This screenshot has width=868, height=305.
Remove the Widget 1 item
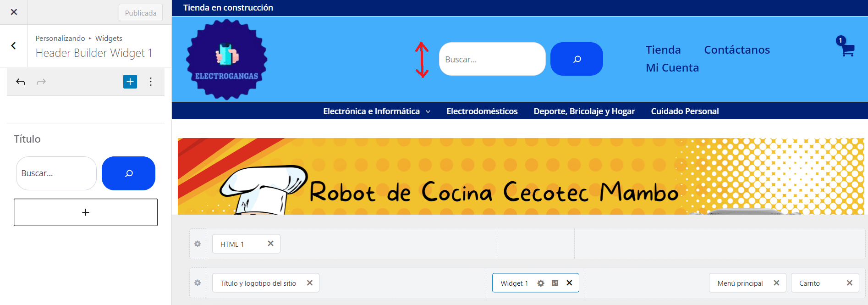[x=569, y=283]
